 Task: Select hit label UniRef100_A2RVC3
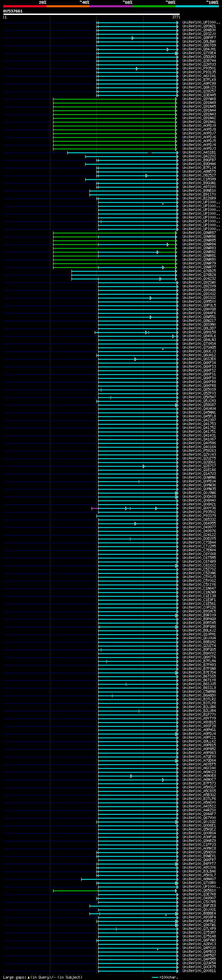tap(199, 944)
